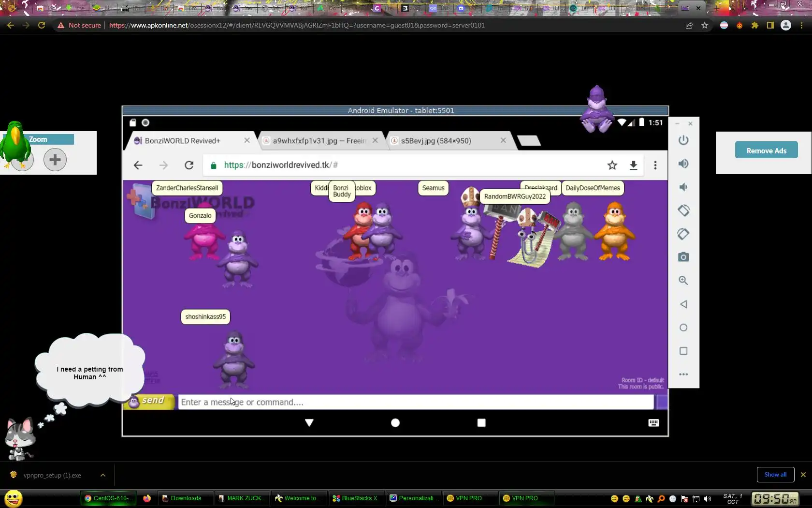Click the orange Bonzi under DailyDoseOfMemes
The width and height of the screenshot is (812, 508).
click(x=615, y=231)
